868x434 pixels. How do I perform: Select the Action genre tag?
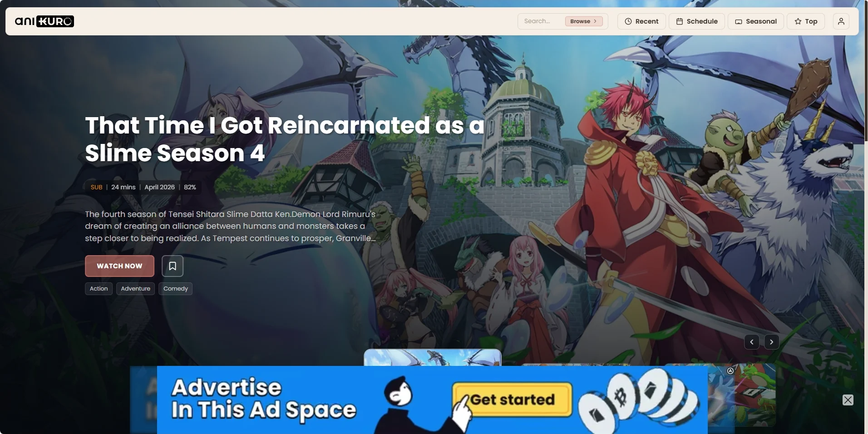pyautogui.click(x=99, y=289)
